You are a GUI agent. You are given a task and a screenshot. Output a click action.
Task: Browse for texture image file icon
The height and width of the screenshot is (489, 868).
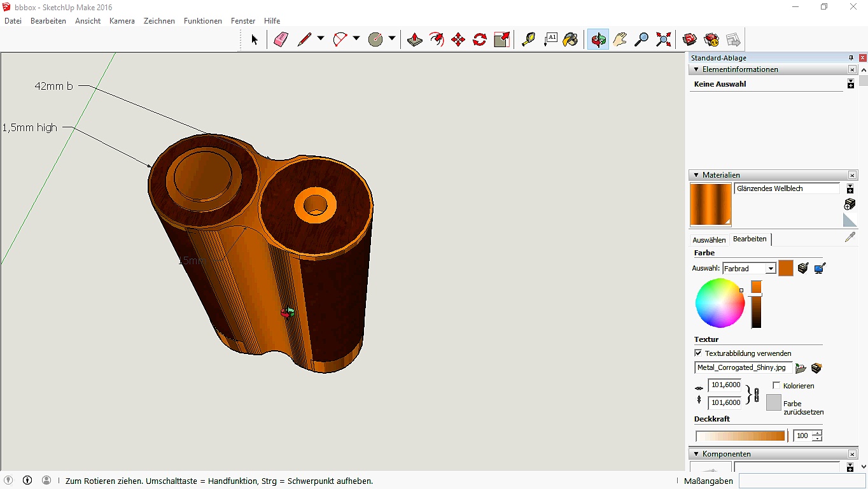pyautogui.click(x=801, y=368)
